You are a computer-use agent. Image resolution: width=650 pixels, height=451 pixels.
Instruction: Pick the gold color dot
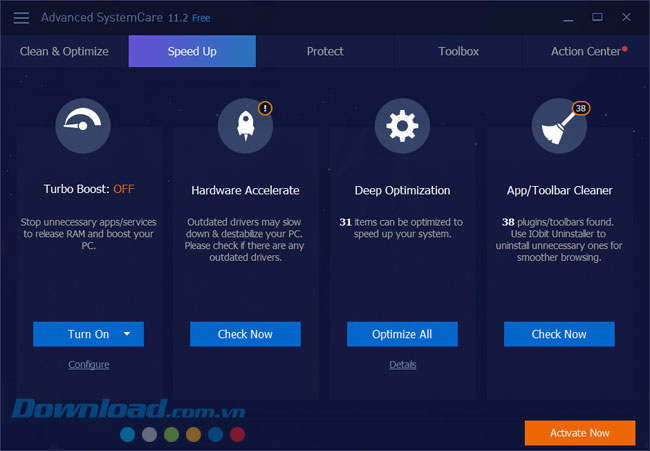coord(193,434)
